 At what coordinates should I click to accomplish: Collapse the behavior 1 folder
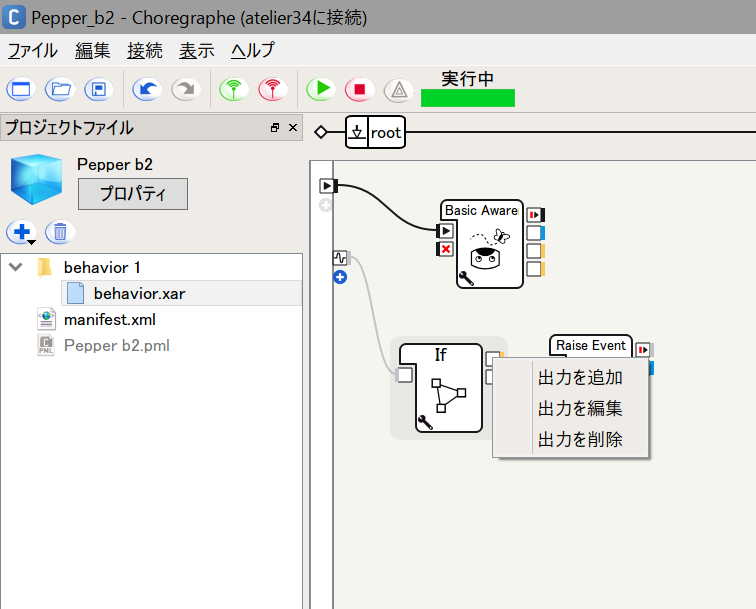click(16, 267)
